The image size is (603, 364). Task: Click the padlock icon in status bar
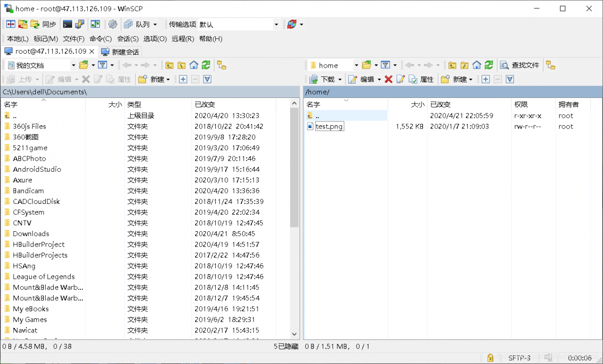click(x=490, y=358)
